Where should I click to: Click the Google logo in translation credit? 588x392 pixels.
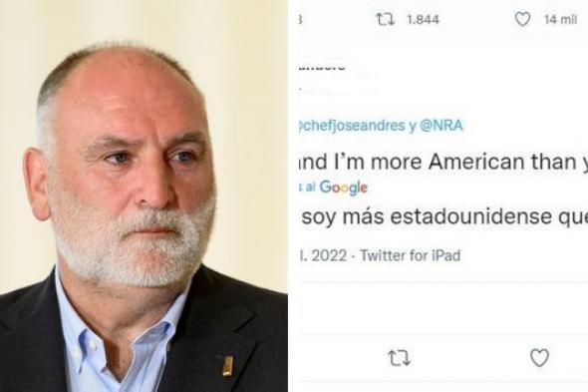(x=344, y=188)
